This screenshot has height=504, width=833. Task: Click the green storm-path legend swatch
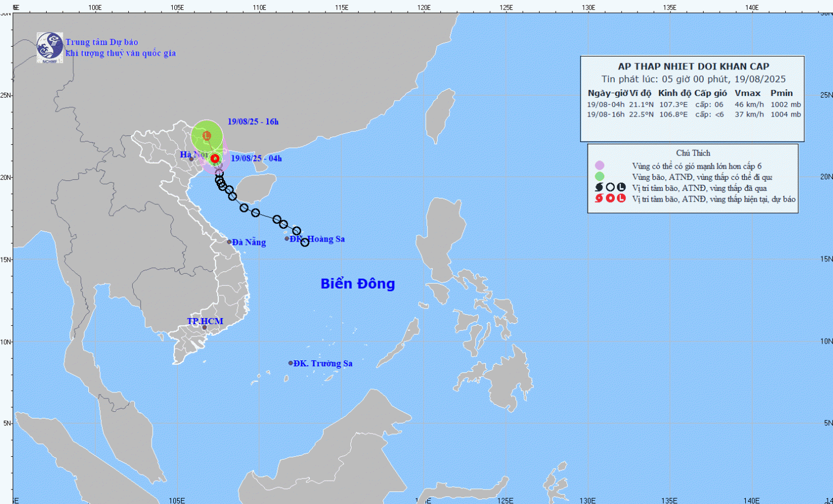click(599, 177)
